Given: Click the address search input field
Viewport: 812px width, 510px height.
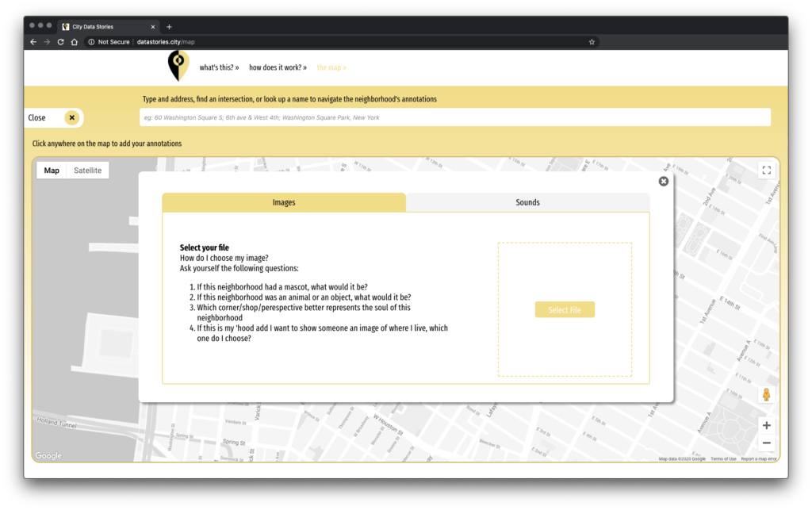Looking at the screenshot, I should [x=454, y=117].
